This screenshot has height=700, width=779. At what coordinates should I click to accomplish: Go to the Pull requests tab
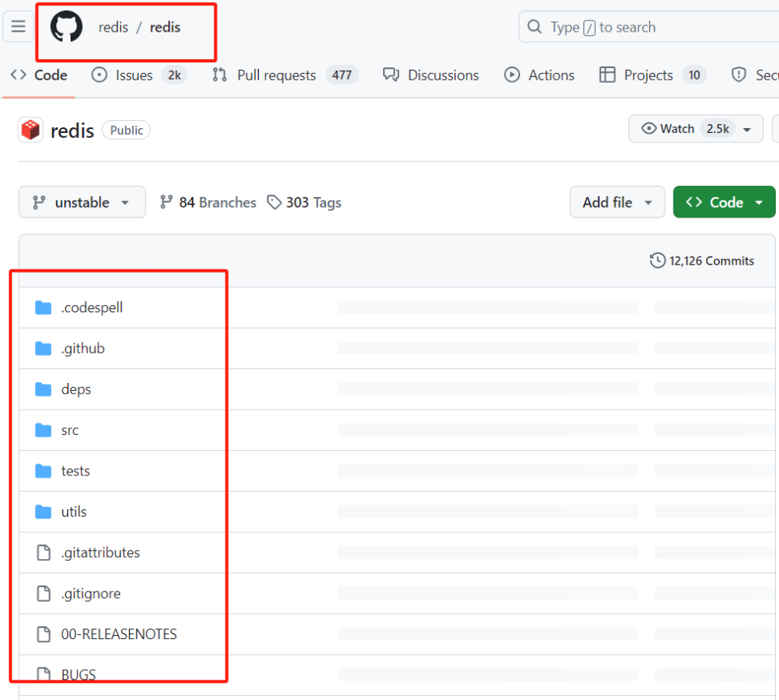275,75
